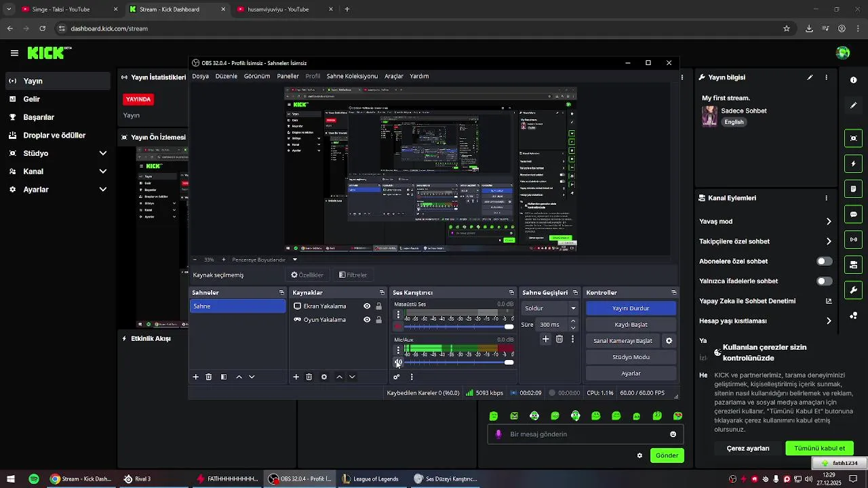This screenshot has width=868, height=488.
Task: Toggle visibility of Oyun Yakalama source
Action: 367,320
